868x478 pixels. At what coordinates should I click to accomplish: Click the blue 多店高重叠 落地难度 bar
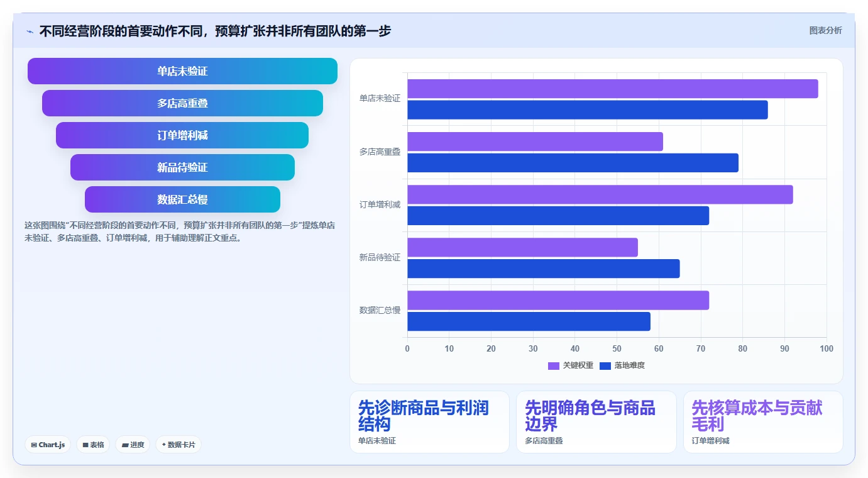coord(573,163)
